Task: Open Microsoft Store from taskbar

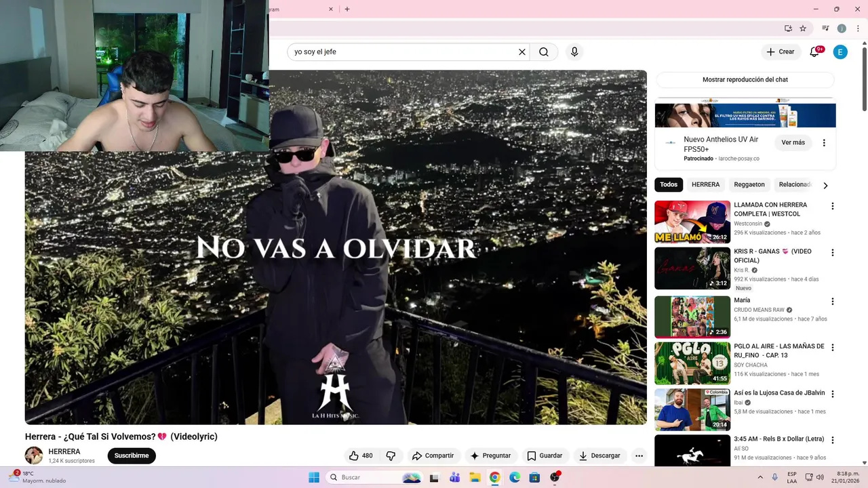Action: click(x=534, y=477)
